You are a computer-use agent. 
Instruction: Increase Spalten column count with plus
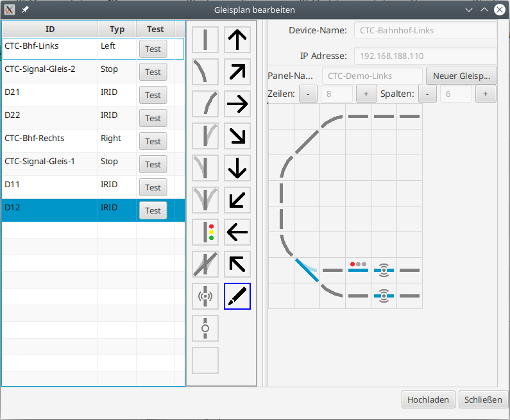coord(485,94)
